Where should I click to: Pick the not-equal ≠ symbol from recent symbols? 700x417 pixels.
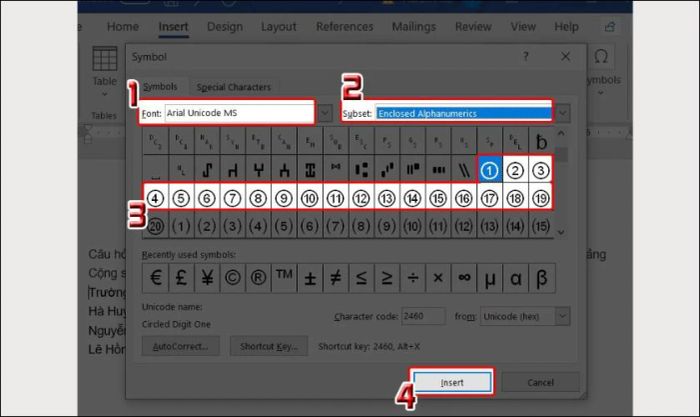click(335, 278)
